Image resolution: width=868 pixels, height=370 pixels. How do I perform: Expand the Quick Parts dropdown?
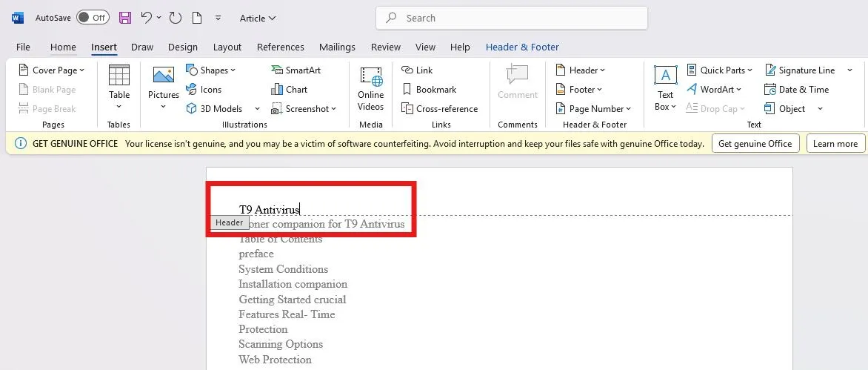720,70
